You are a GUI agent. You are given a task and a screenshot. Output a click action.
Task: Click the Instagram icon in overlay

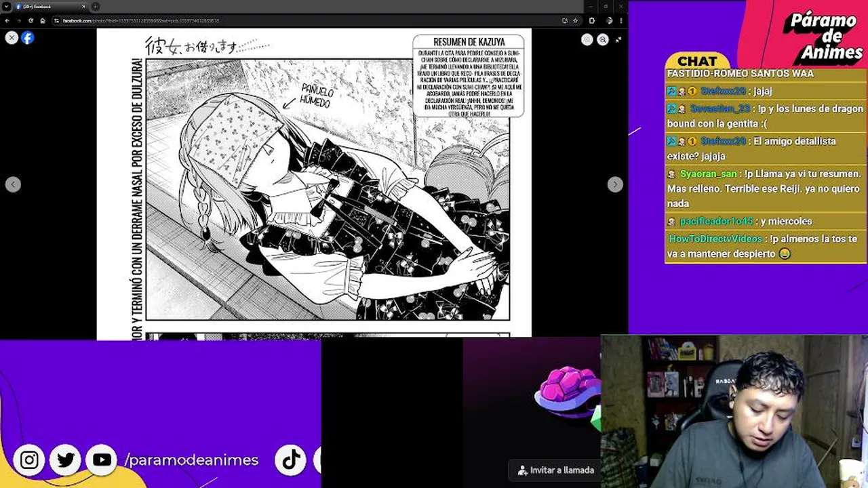click(x=29, y=460)
